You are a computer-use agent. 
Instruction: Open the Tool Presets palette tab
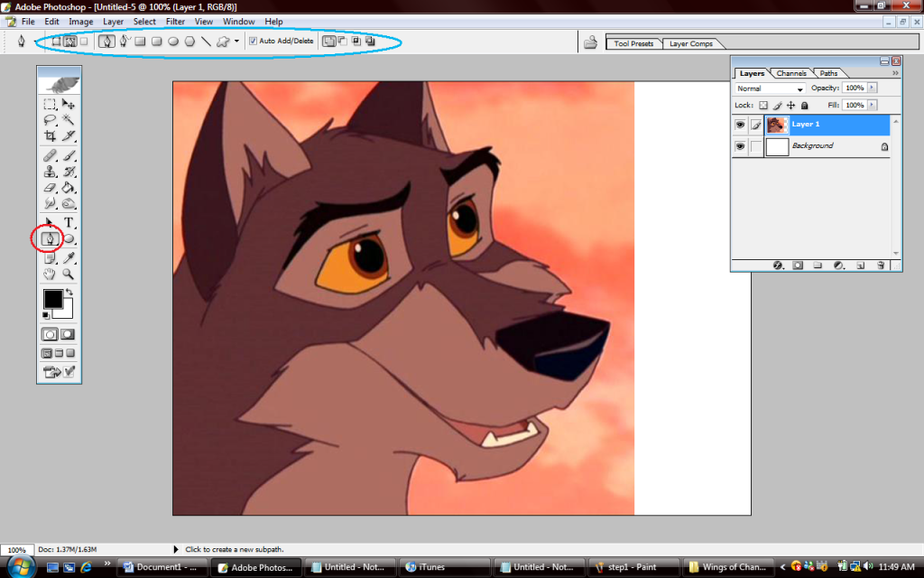point(633,43)
